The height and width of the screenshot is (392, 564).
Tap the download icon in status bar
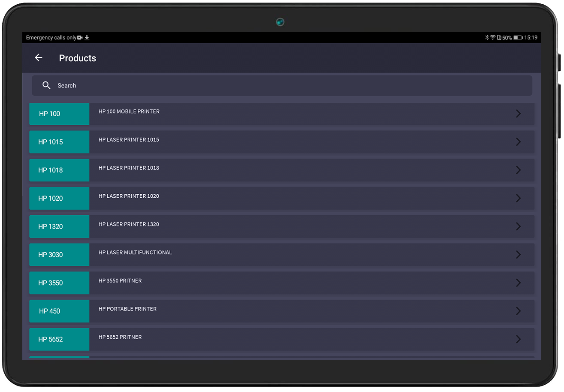[87, 38]
